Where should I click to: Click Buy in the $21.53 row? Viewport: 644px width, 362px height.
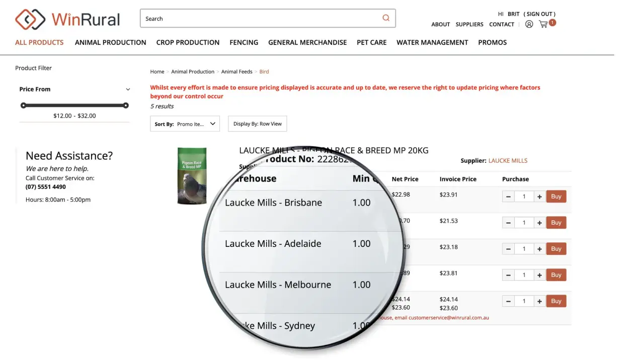pos(556,222)
